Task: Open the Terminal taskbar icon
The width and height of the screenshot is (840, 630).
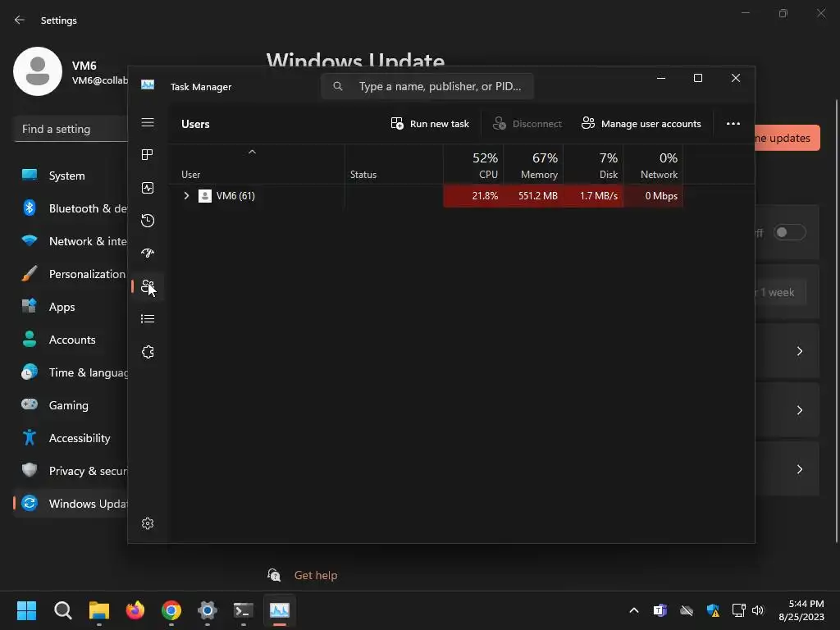Action: click(243, 610)
